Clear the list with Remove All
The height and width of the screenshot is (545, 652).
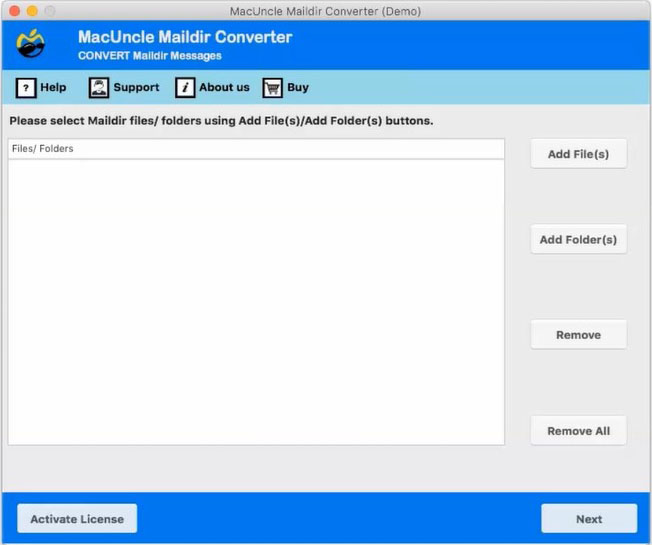[x=578, y=431]
